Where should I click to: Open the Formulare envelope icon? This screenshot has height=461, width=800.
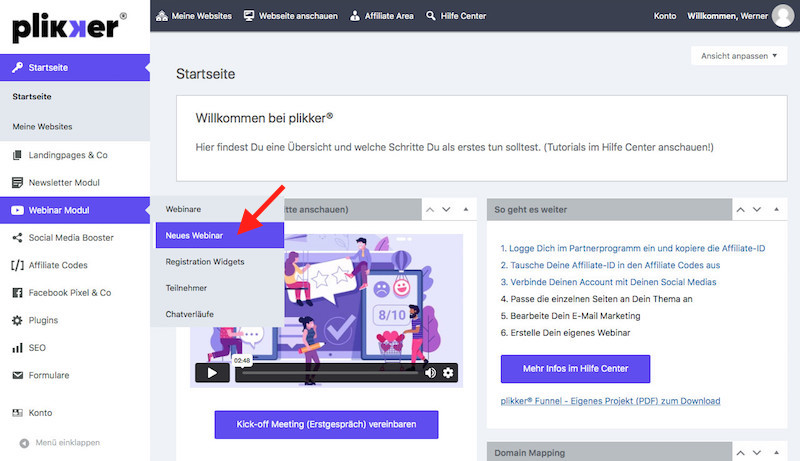(18, 375)
